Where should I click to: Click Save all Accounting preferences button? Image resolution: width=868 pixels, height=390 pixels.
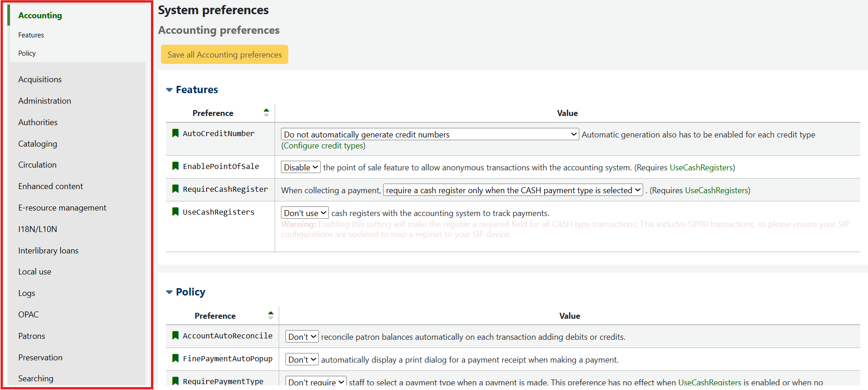(224, 55)
